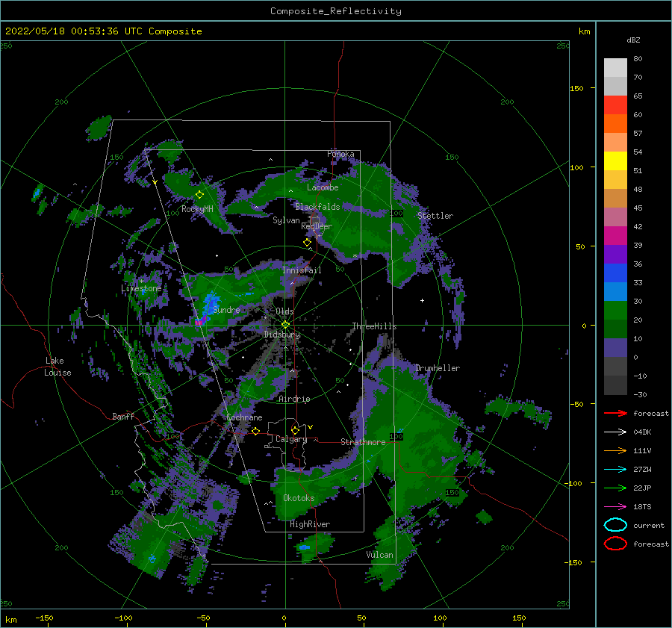The width and height of the screenshot is (672, 628).
Task: Click the orange 111V arrow in legend
Action: click(615, 450)
